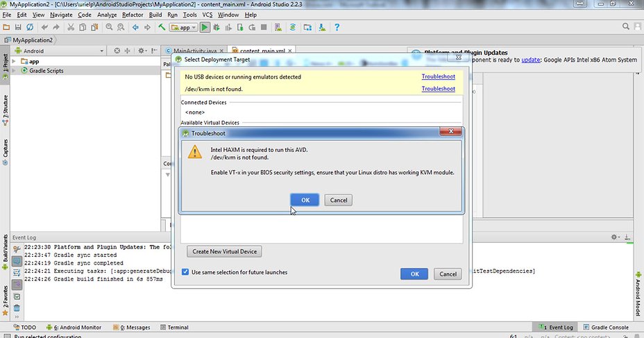
Task: Open the Terminal tool window tab
Action: tap(174, 328)
